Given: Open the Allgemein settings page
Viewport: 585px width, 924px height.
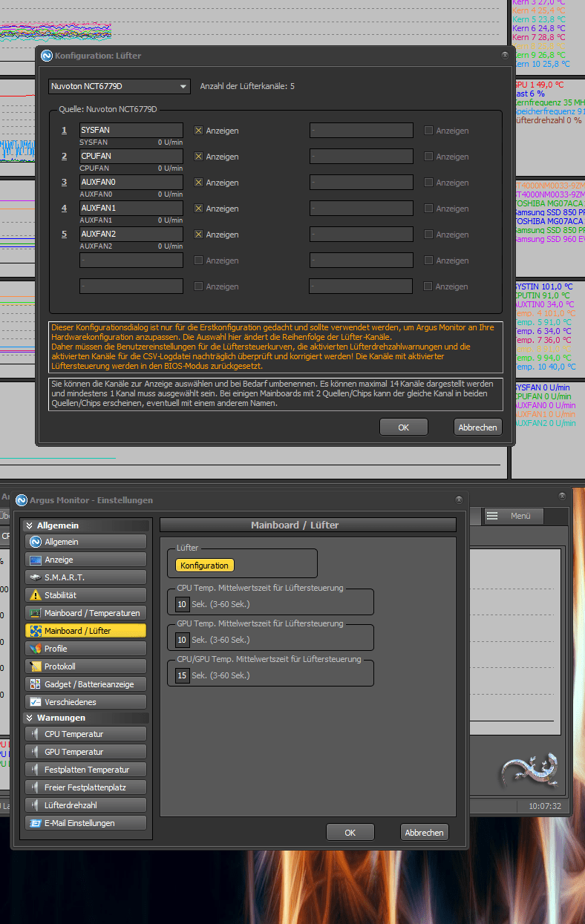Looking at the screenshot, I should pyautogui.click(x=85, y=542).
